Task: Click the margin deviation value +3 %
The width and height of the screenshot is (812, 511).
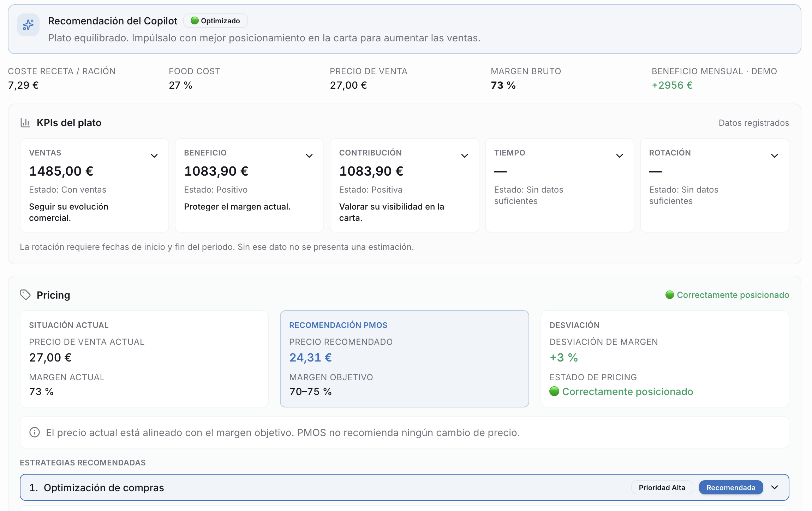Action: [x=564, y=358]
